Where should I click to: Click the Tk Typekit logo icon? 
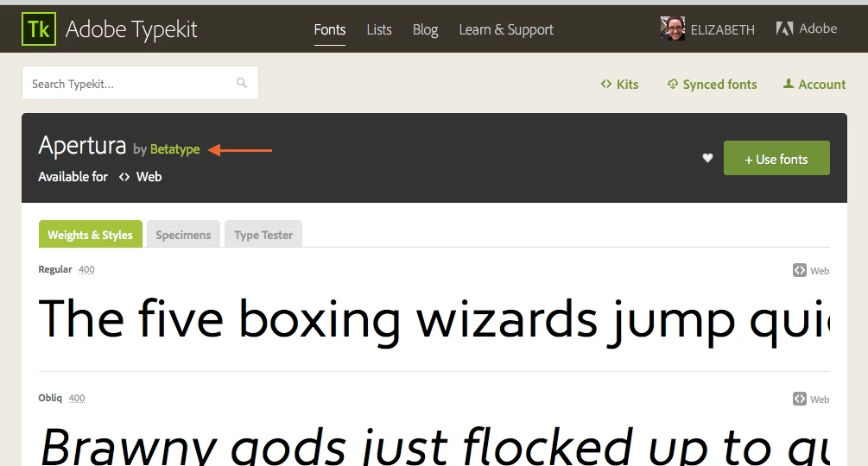point(39,28)
